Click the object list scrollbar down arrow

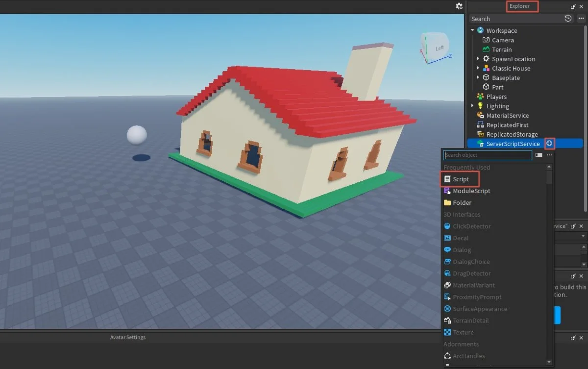coord(549,363)
